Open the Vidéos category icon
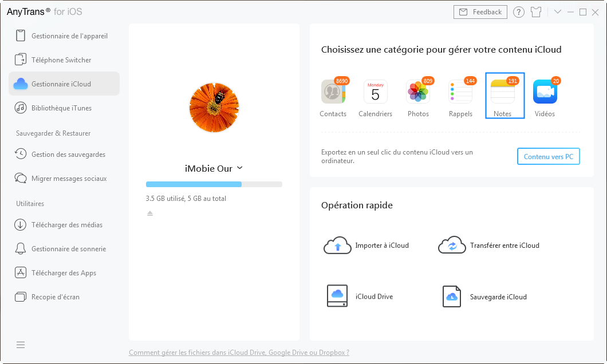The height and width of the screenshot is (364, 607). (x=545, y=92)
